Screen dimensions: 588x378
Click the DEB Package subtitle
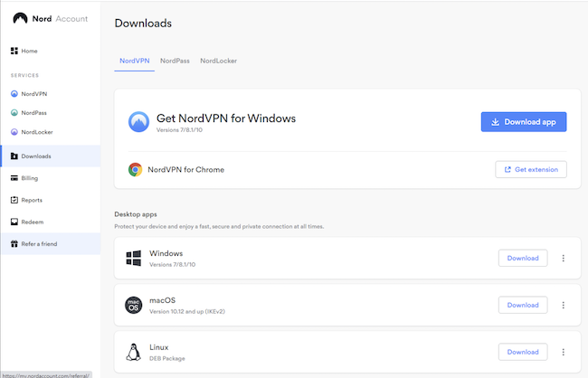167,358
